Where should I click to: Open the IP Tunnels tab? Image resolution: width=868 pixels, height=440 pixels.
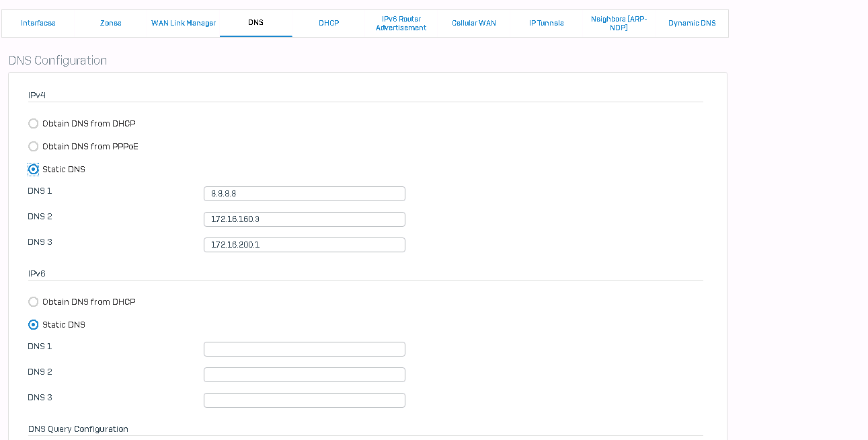[x=547, y=23]
